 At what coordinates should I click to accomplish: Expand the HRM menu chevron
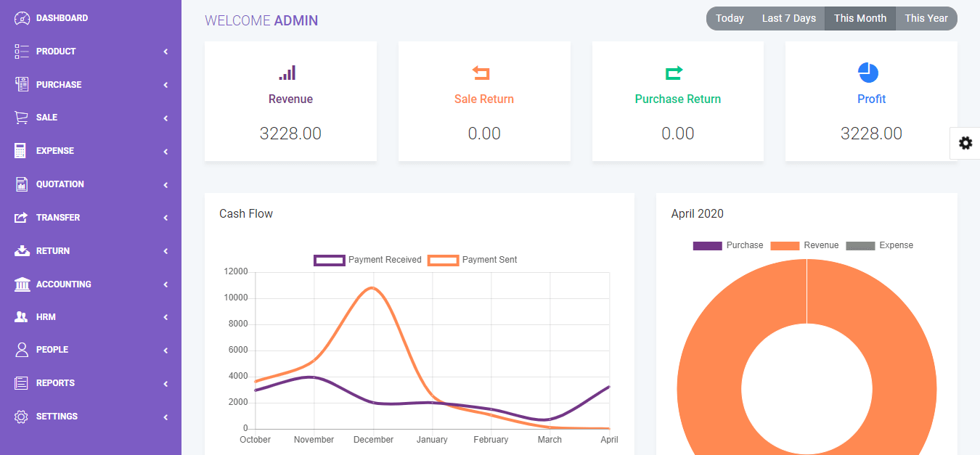[166, 317]
